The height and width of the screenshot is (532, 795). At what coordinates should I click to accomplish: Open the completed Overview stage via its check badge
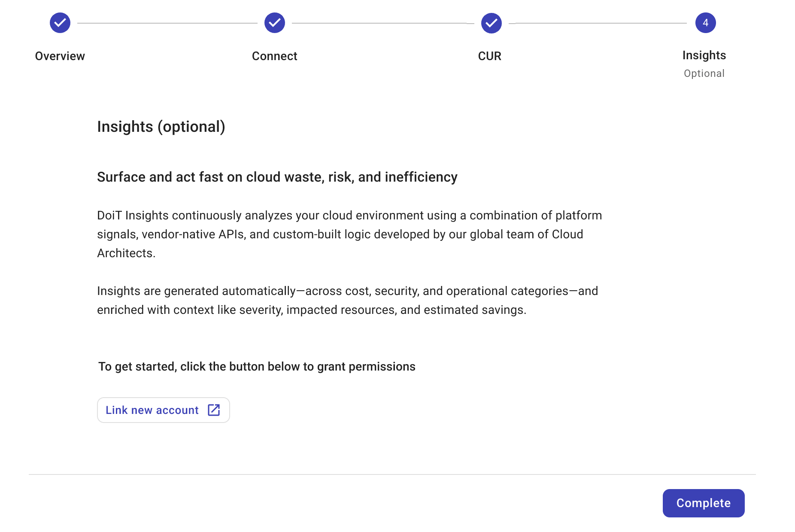pos(60,23)
